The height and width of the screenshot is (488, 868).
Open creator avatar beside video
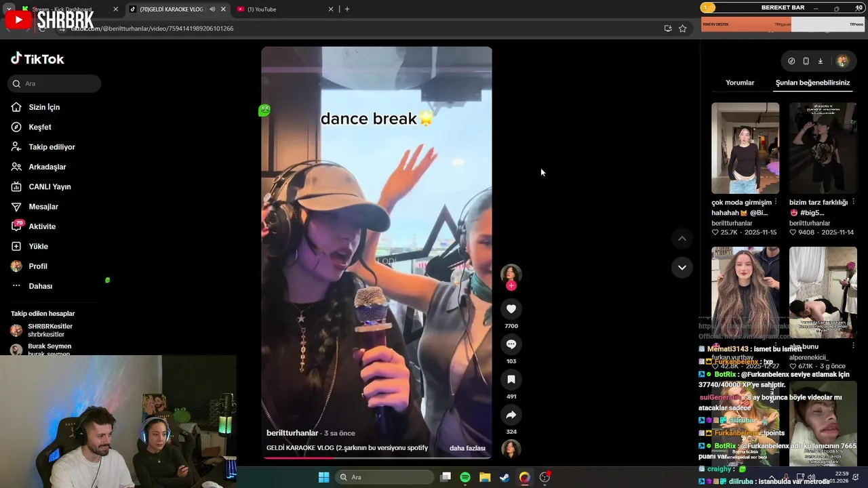point(511,274)
